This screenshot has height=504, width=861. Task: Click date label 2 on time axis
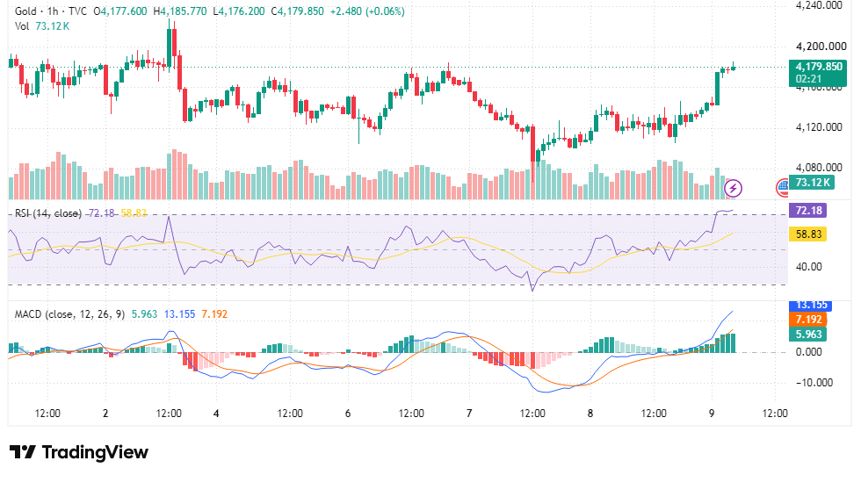105,414
